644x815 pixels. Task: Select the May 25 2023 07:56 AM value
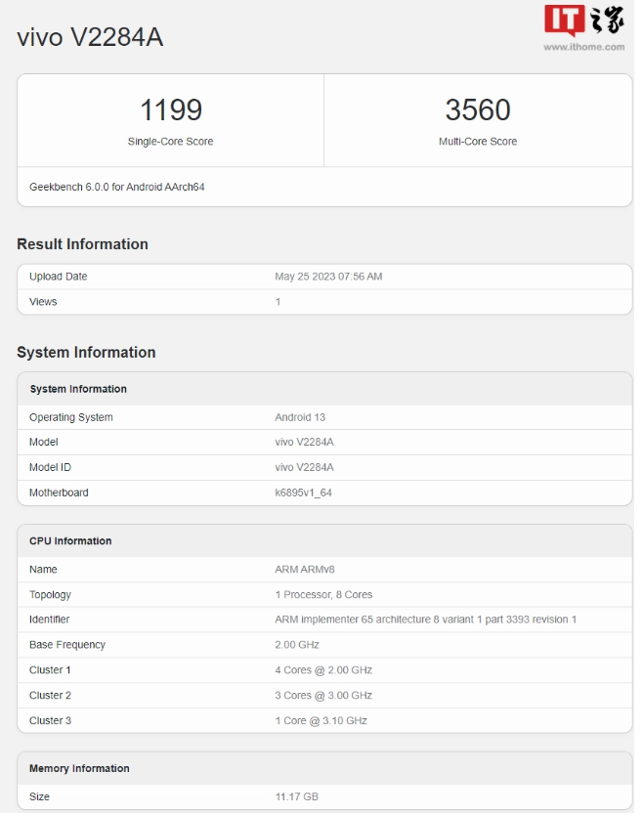[328, 277]
